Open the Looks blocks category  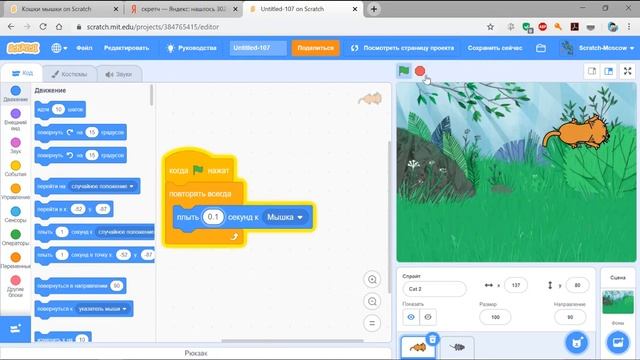16,119
